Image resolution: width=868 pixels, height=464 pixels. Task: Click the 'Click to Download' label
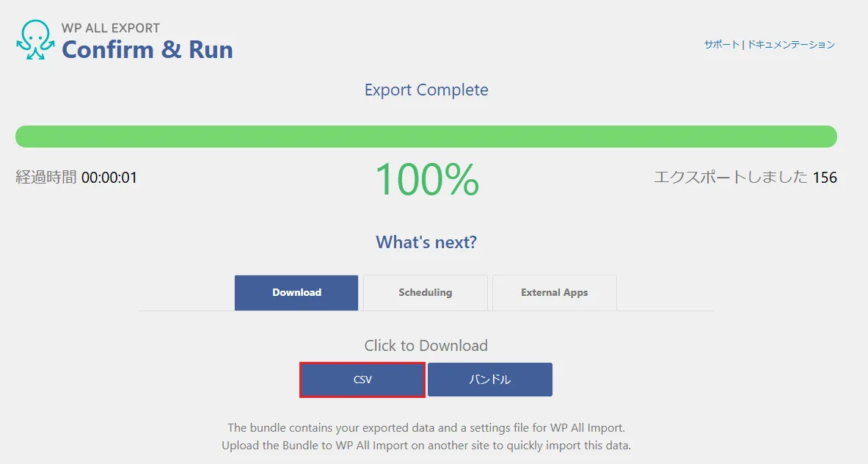click(426, 346)
